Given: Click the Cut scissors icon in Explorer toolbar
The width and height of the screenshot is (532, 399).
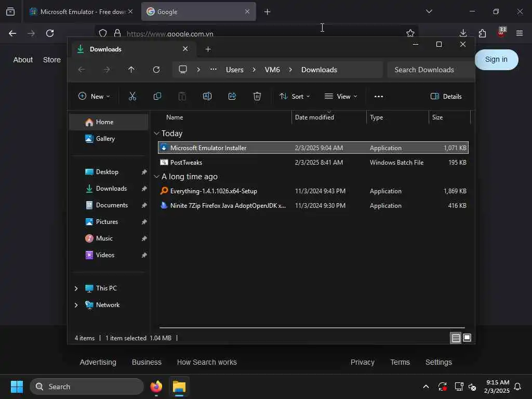Looking at the screenshot, I should pyautogui.click(x=132, y=96).
